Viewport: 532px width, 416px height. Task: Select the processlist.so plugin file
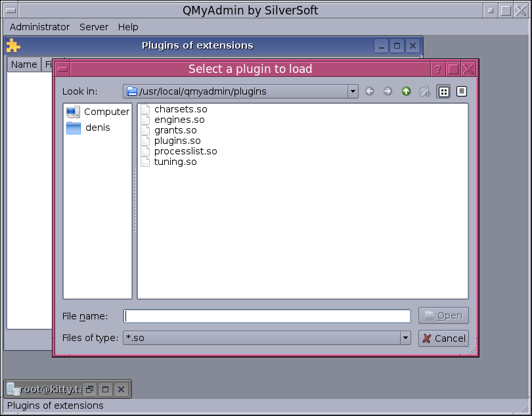pyautogui.click(x=185, y=151)
